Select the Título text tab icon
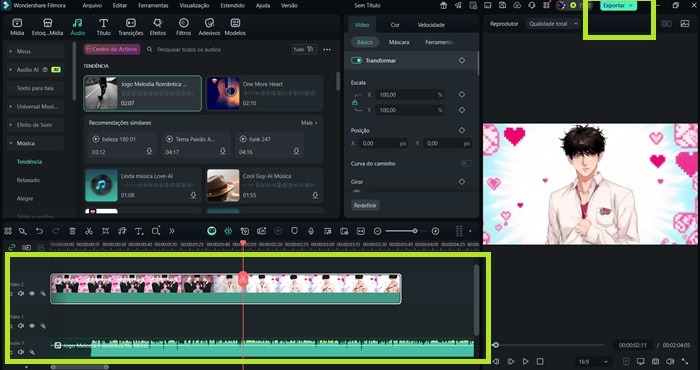The image size is (700, 370). click(103, 23)
